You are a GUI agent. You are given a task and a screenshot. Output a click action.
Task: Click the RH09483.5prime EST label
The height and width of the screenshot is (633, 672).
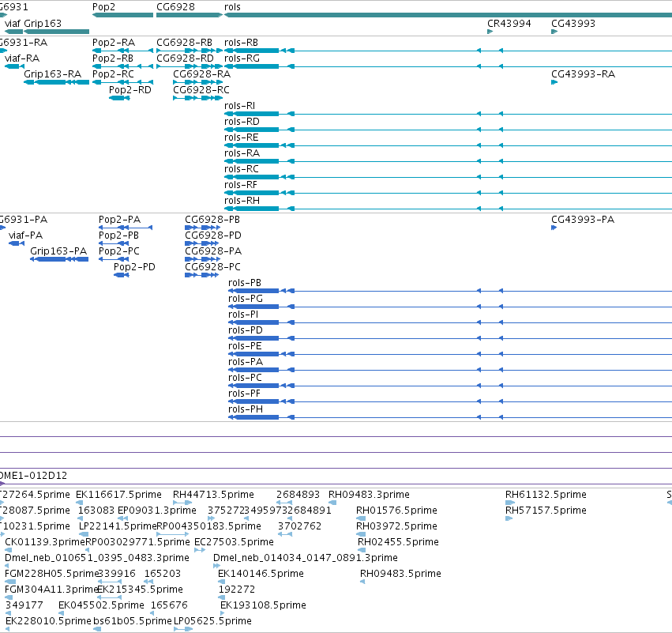[x=400, y=574]
